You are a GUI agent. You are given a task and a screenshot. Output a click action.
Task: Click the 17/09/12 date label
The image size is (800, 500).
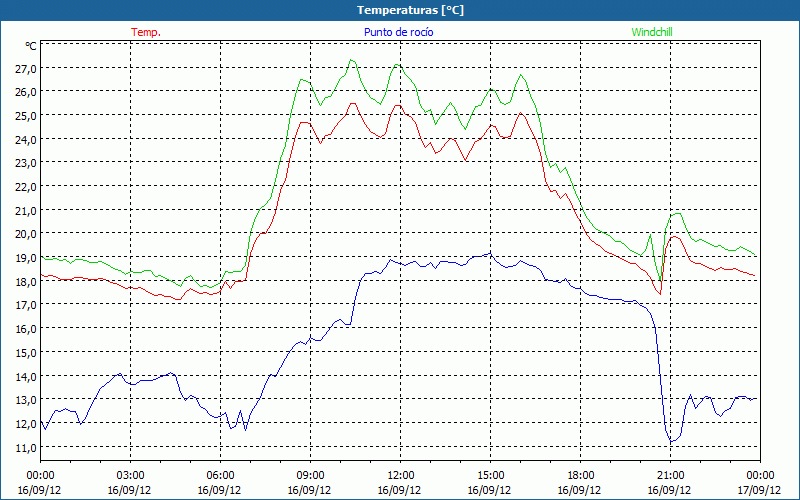point(759,490)
